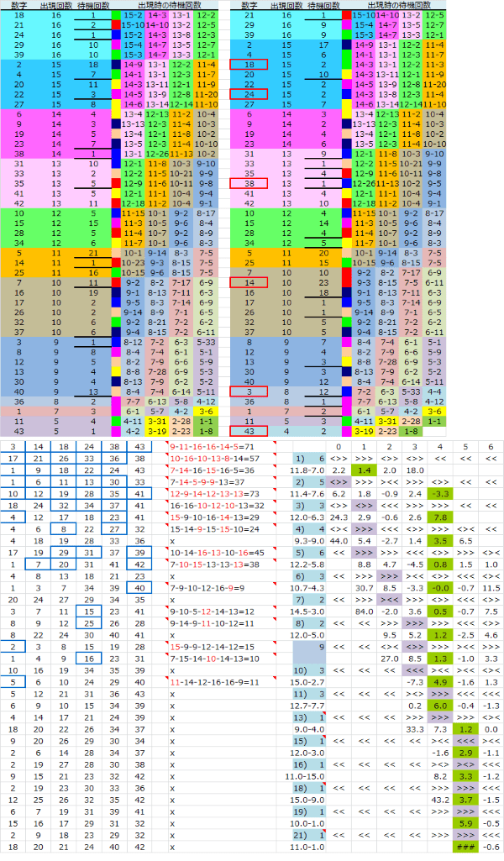The image size is (504, 861).
Task: Click the 14.5-3.0 range cell
Action: 309,612
